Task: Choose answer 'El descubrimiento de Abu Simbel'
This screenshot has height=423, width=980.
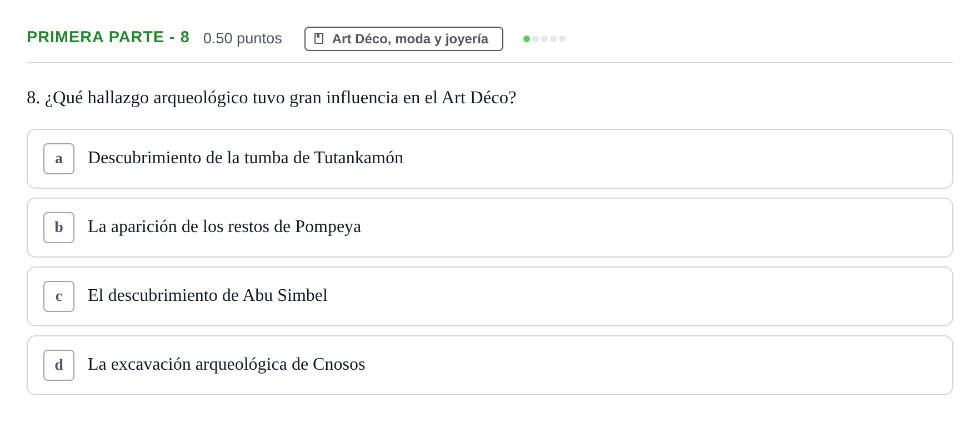Action: 490,296
